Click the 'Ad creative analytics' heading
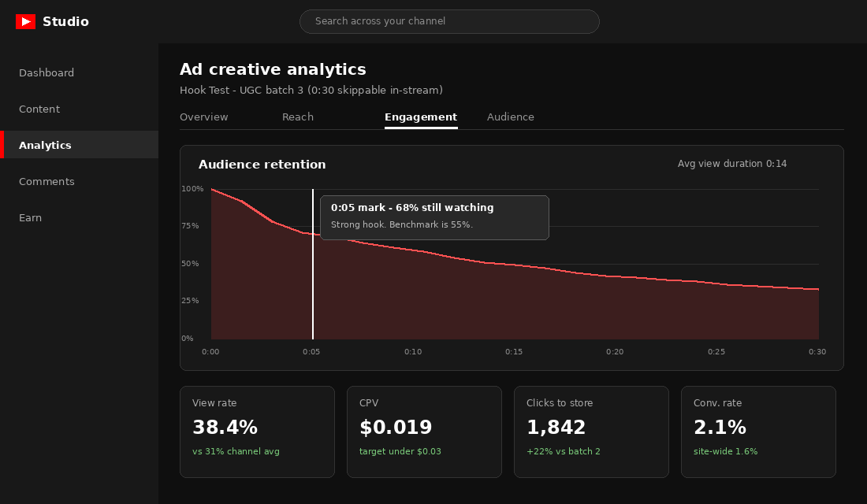Image resolution: width=867 pixels, height=504 pixels. pyautogui.click(x=273, y=69)
